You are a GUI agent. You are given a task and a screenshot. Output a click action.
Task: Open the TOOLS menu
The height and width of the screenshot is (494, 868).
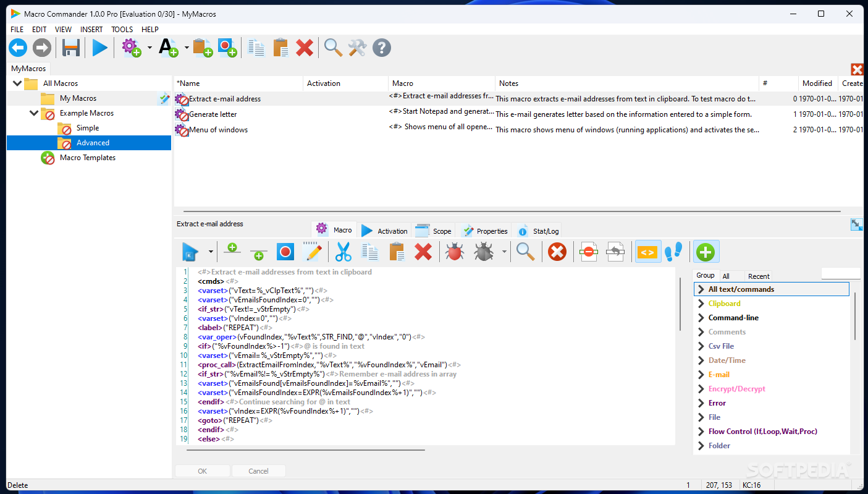click(x=122, y=29)
